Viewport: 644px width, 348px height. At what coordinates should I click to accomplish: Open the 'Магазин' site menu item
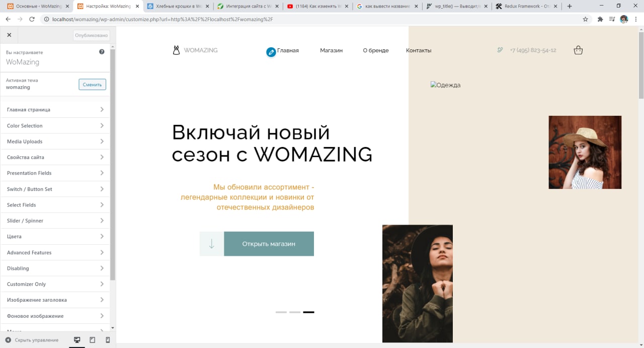tap(331, 50)
